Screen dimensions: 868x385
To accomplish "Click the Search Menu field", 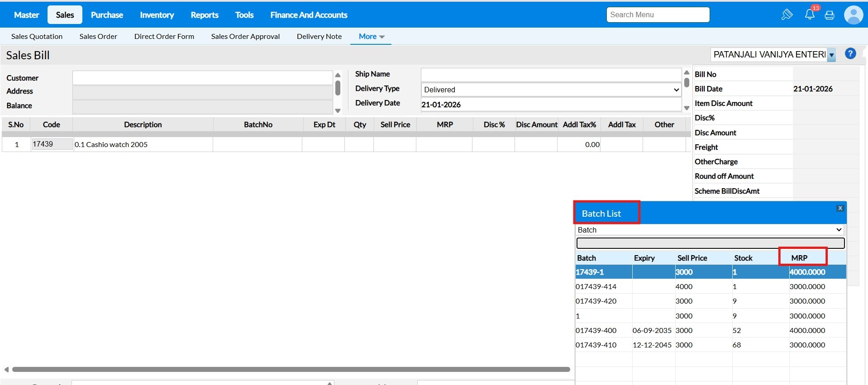I will 658,15.
